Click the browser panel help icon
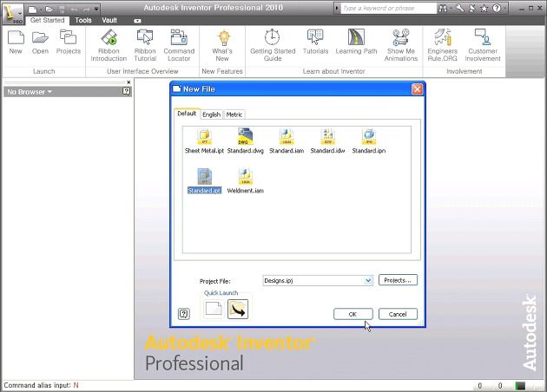The height and width of the screenshot is (392, 547). [126, 92]
